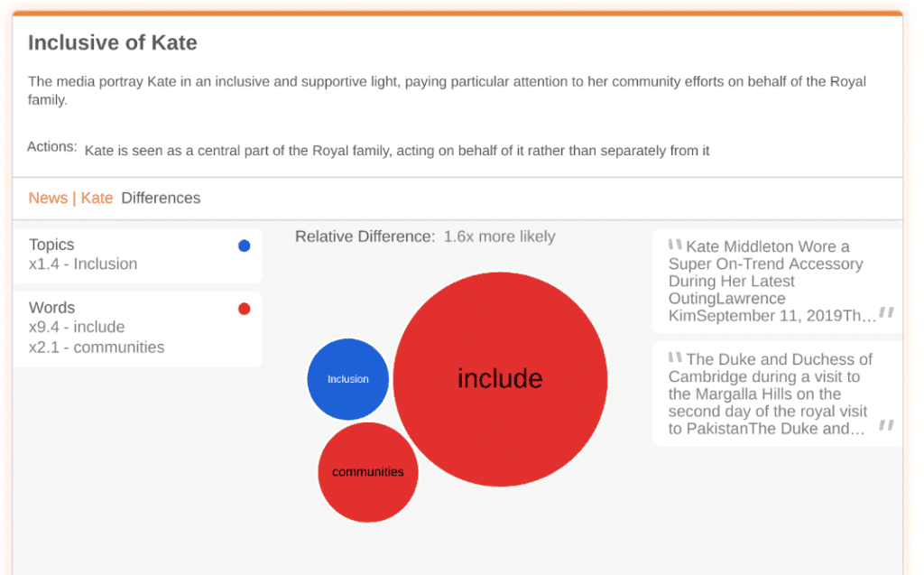Click closing quote mark of Pakistan visit quote
The image size is (924, 575).
click(x=887, y=425)
